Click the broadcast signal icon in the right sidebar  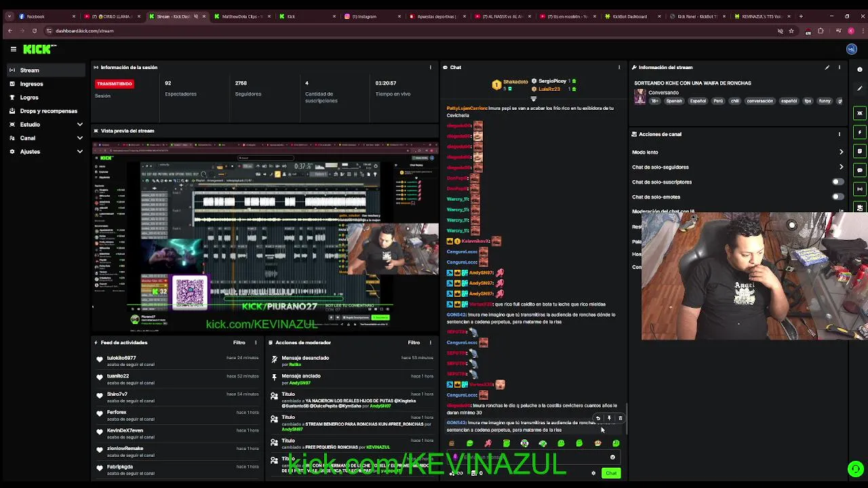tap(860, 189)
